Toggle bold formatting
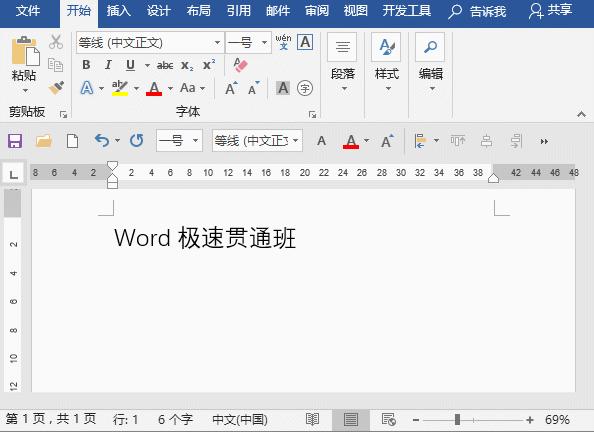 86,65
